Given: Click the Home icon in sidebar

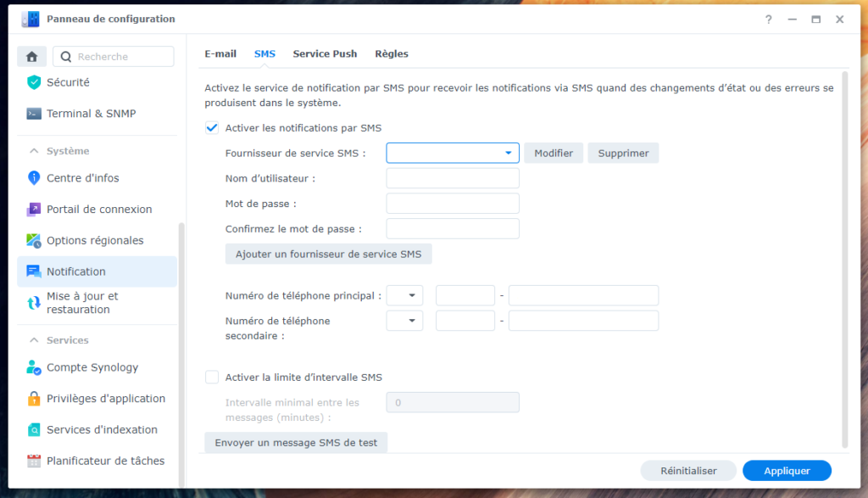Looking at the screenshot, I should [x=32, y=57].
